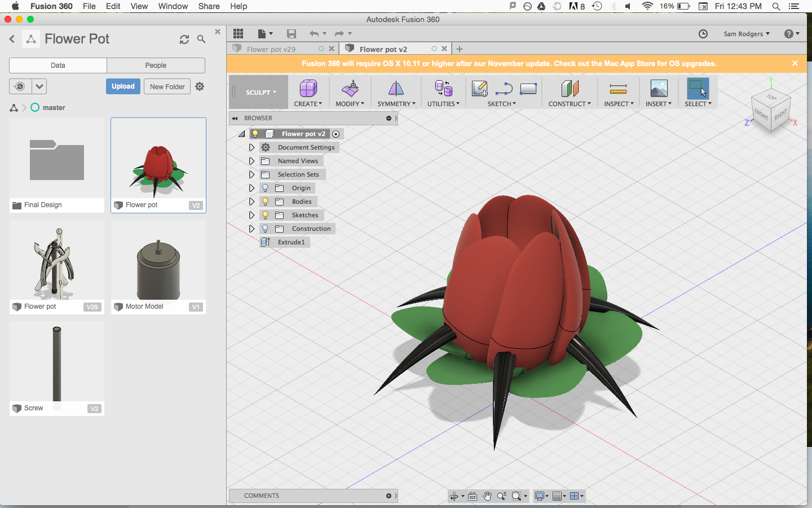Screen dimensions: 812x508
Task: Open the Utilities tool icon
Action: [x=443, y=89]
